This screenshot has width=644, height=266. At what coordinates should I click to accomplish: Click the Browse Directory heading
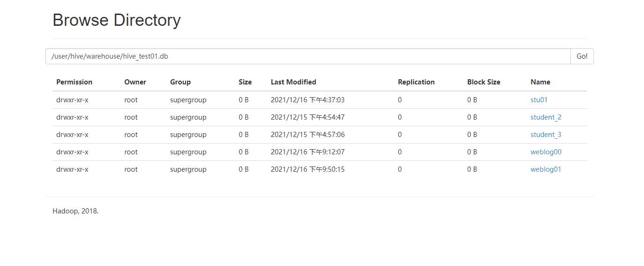tap(116, 20)
